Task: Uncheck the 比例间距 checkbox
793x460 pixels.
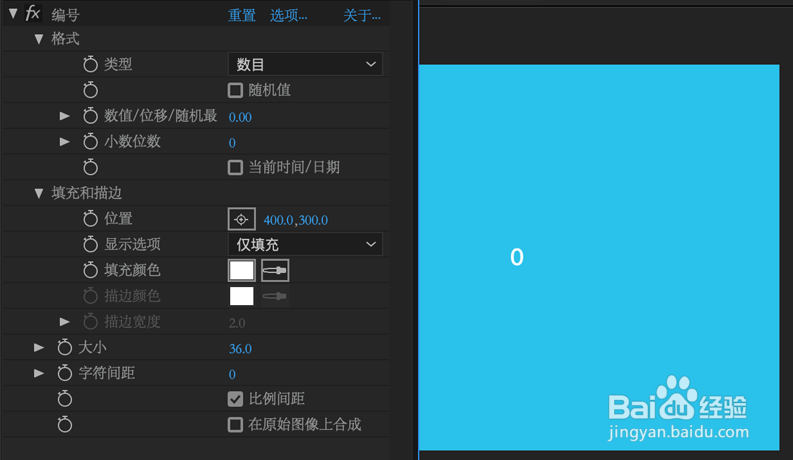Action: coord(235,399)
